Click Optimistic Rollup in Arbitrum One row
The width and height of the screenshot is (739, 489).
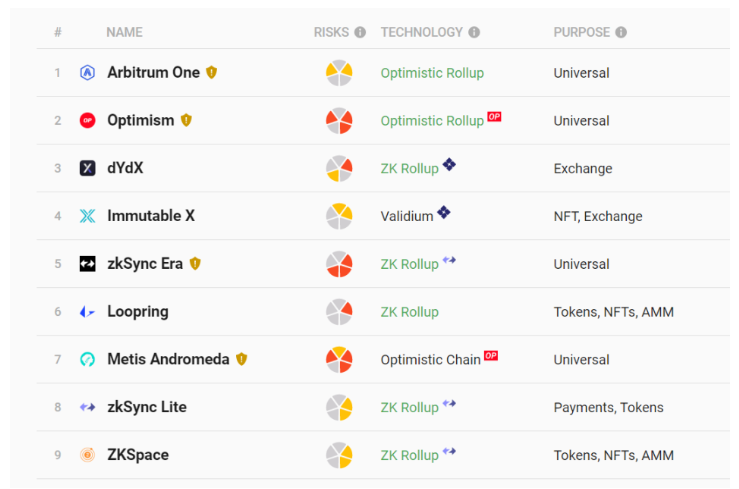click(x=432, y=73)
